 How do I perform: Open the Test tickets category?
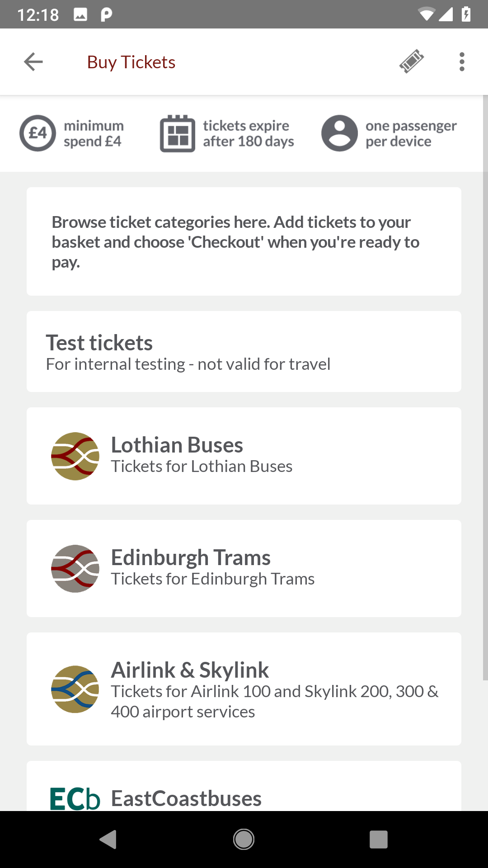click(x=244, y=351)
